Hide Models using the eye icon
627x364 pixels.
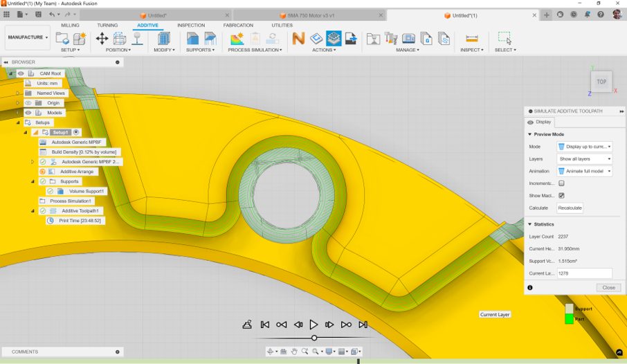point(28,113)
